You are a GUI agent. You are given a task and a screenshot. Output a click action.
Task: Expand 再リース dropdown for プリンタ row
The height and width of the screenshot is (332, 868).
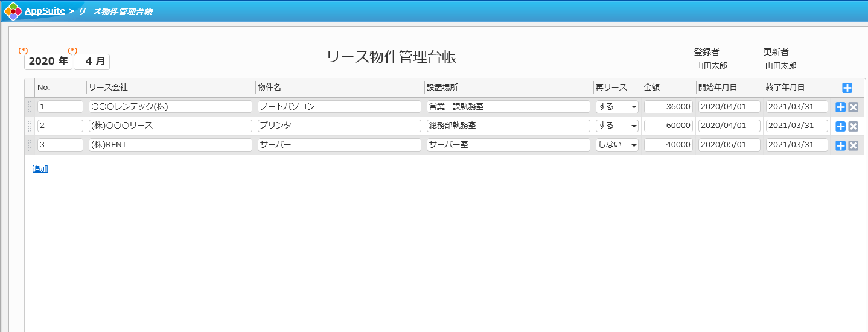click(616, 126)
